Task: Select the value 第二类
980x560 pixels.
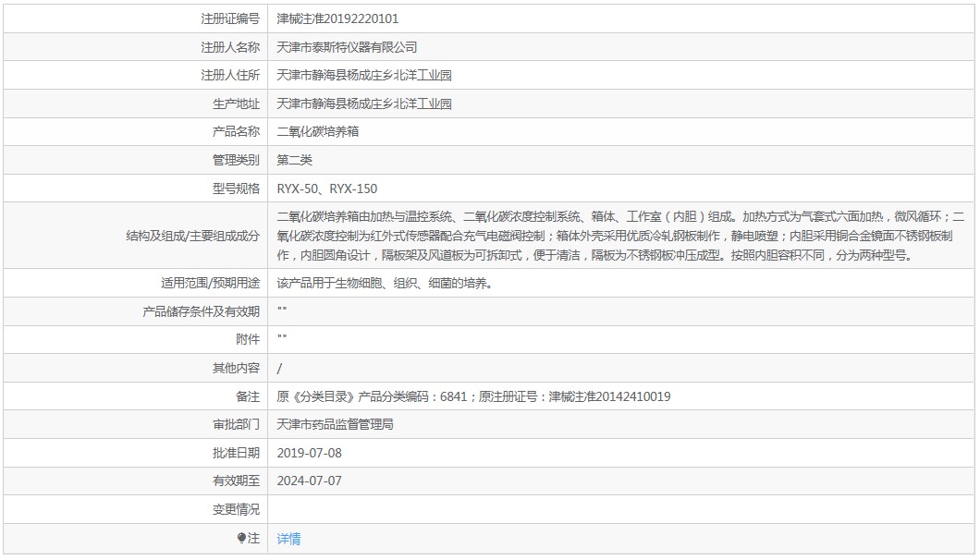Action: tap(294, 160)
